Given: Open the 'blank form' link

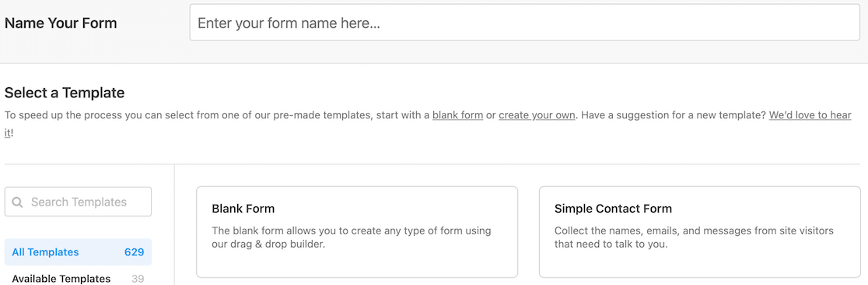Looking at the screenshot, I should (458, 116).
